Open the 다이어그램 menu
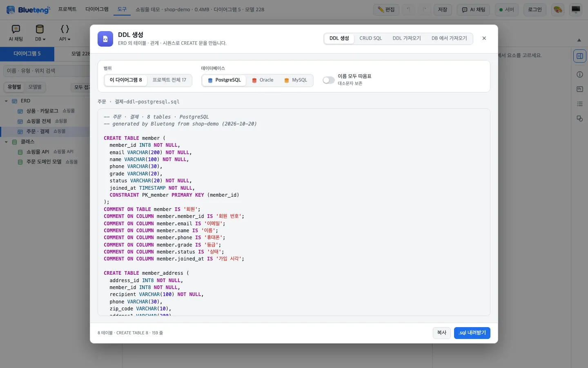 [97, 9]
